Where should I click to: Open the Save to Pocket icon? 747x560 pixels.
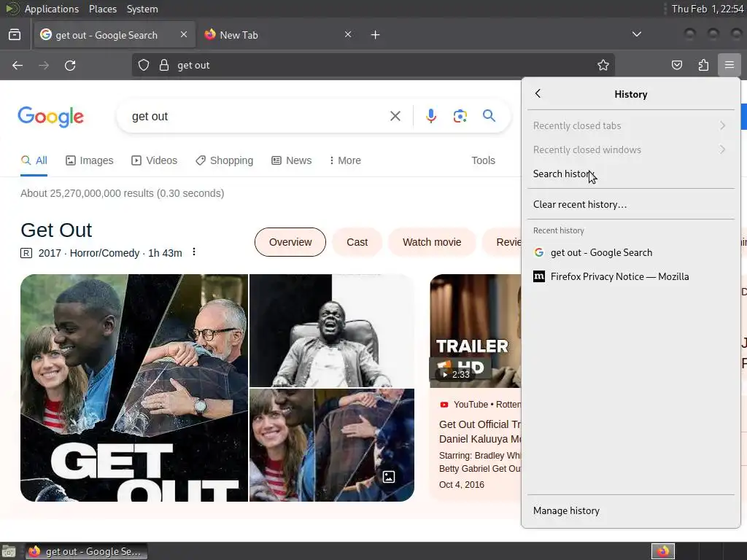[x=677, y=65]
